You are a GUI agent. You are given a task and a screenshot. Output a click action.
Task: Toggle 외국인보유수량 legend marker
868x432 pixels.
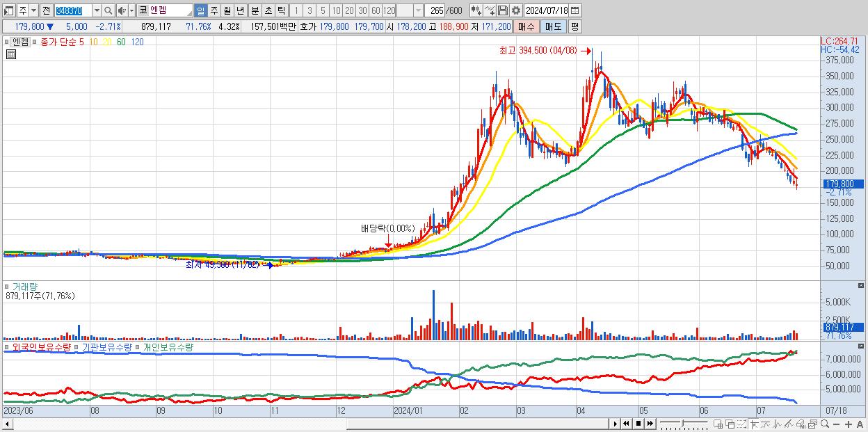click(x=6, y=346)
